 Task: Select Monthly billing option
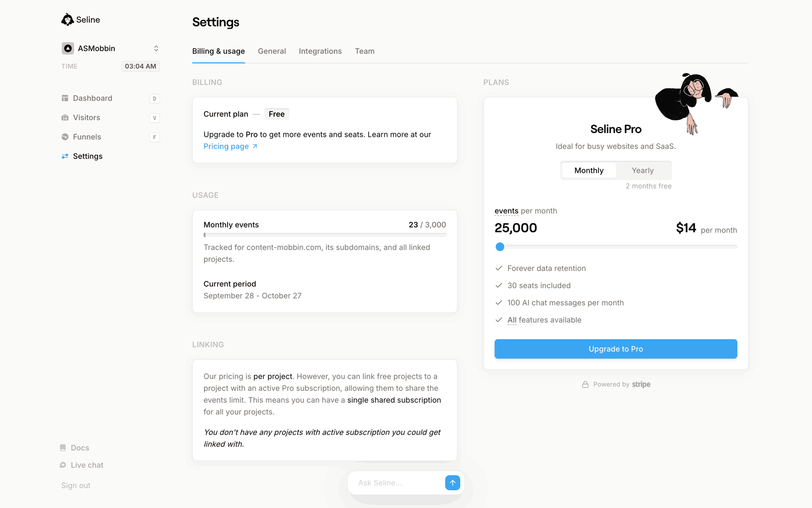tap(589, 170)
